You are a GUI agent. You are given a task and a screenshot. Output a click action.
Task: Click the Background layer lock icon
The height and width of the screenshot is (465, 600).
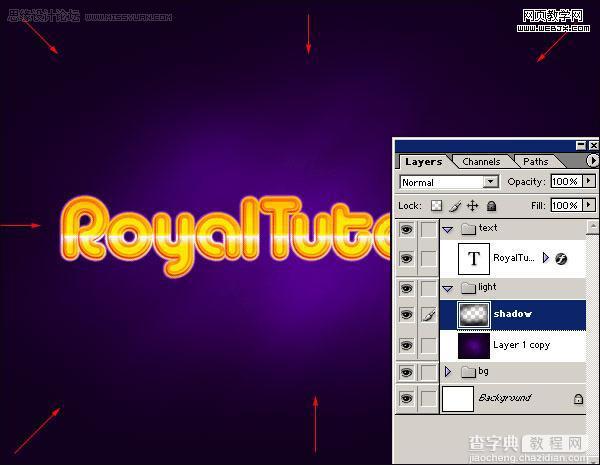578,399
